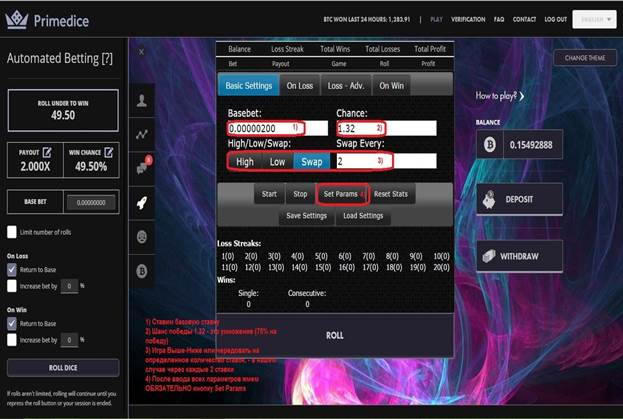Enable On Win Increase bet by checkbox
This screenshot has height=419, width=623.
[x=12, y=340]
